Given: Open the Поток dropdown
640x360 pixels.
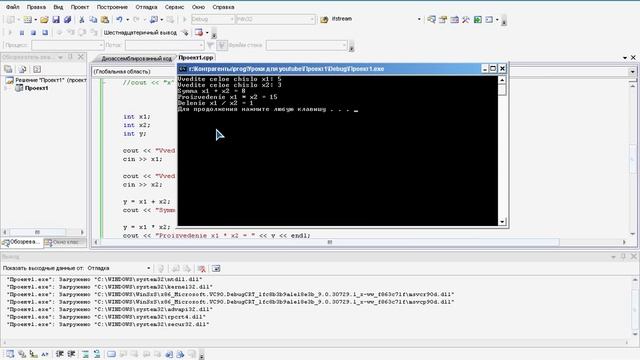Looking at the screenshot, I should coord(201,45).
